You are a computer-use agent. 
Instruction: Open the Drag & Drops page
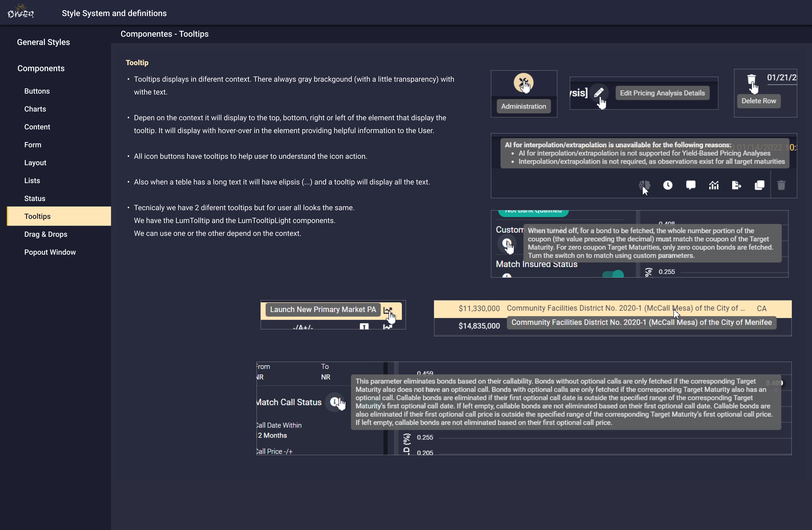pos(46,234)
